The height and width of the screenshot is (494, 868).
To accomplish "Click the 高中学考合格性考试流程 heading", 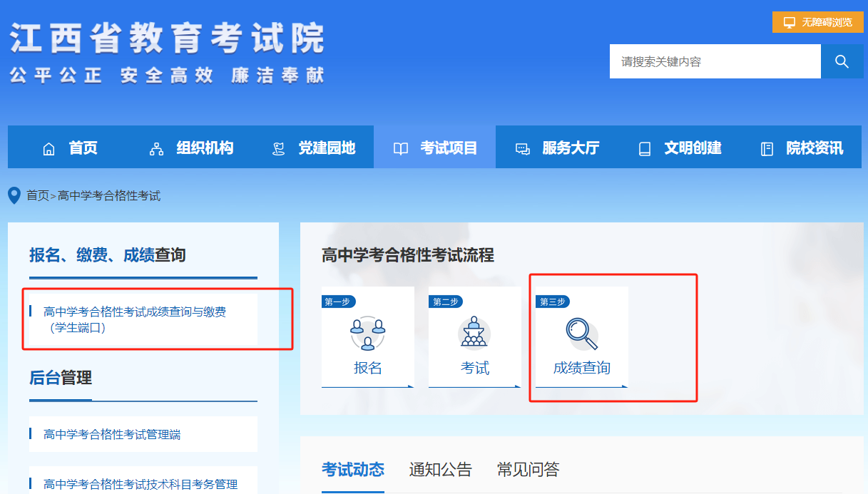I will pos(408,254).
